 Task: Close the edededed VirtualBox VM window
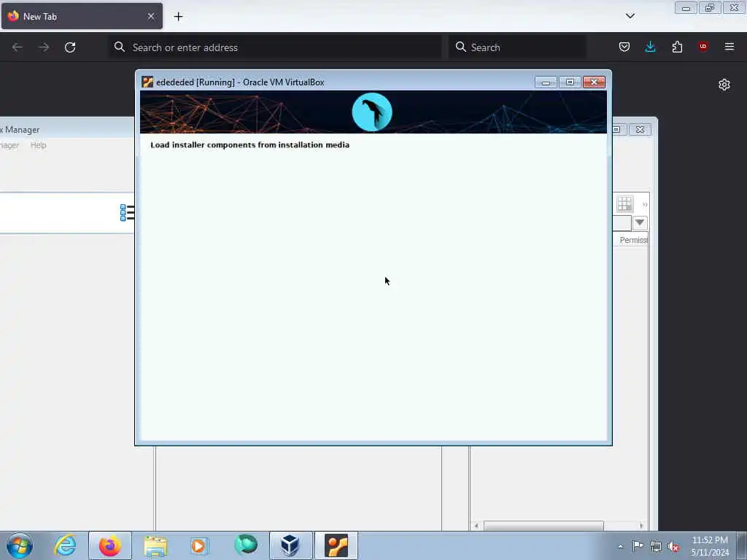(594, 82)
